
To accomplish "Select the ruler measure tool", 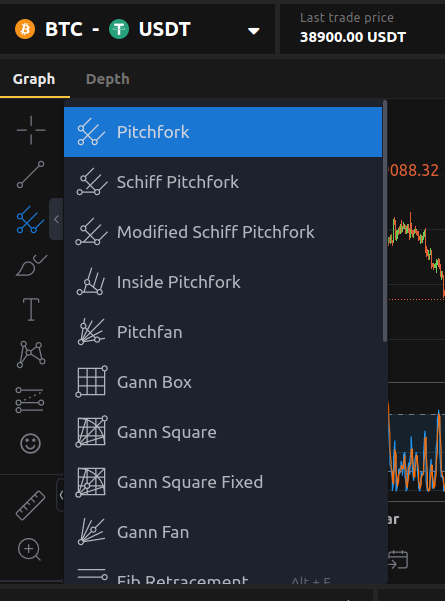I will pyautogui.click(x=30, y=505).
